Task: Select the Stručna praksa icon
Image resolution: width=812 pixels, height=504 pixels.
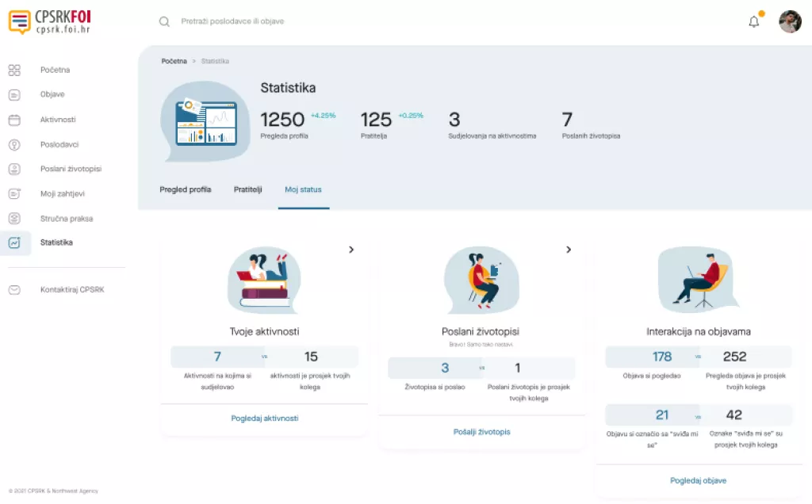Action: 14,218
